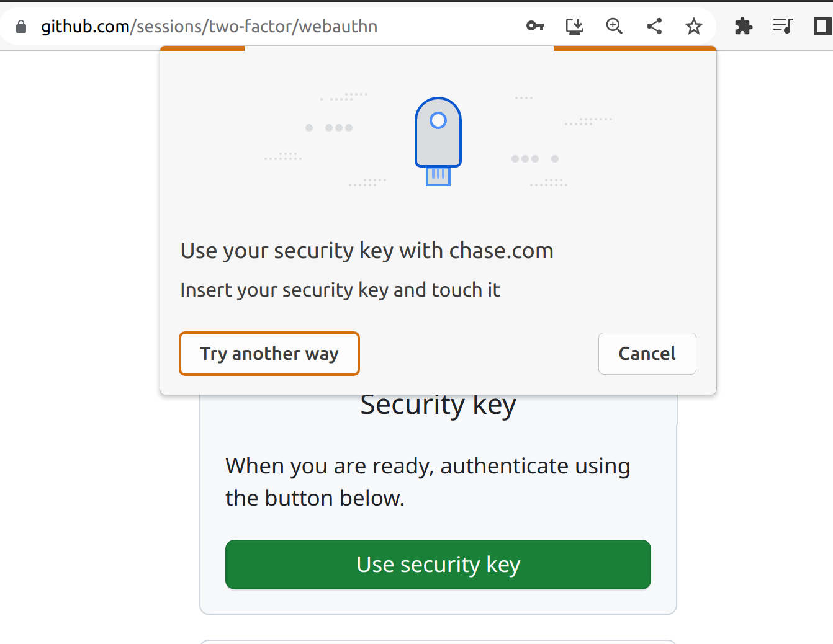This screenshot has height=644, width=833.
Task: Click the blue security key illustration
Action: (438, 141)
